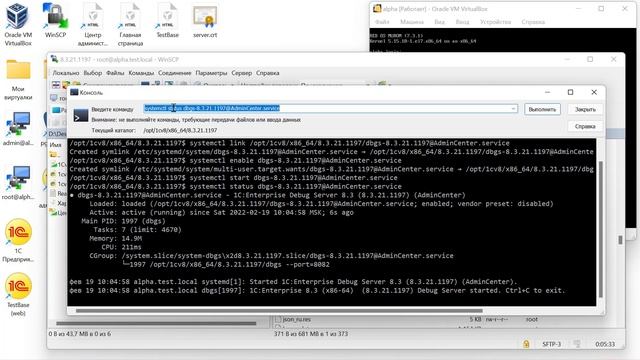Screen dimensions: 640x360
Task: Open the Центр администрирования HTML shortcut
Action: coord(93,24)
